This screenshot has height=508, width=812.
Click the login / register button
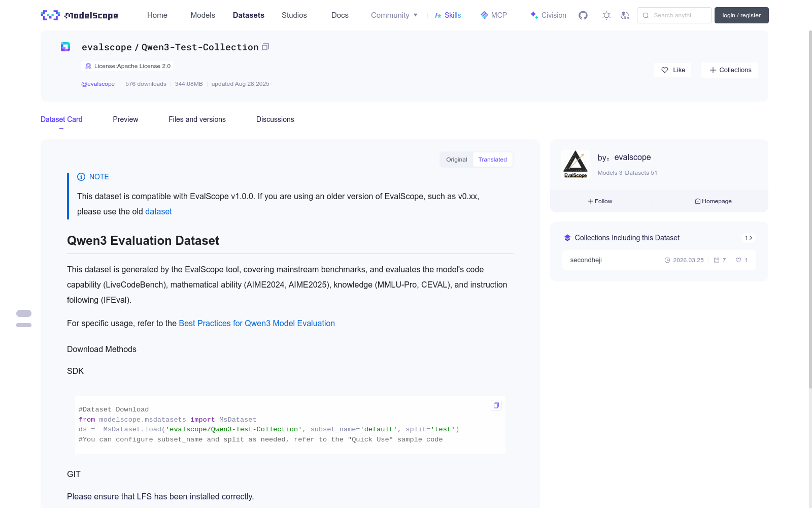(741, 15)
